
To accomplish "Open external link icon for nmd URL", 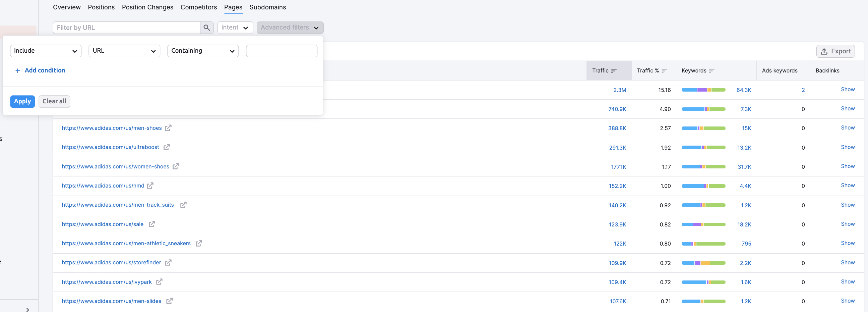I will pyautogui.click(x=150, y=186).
